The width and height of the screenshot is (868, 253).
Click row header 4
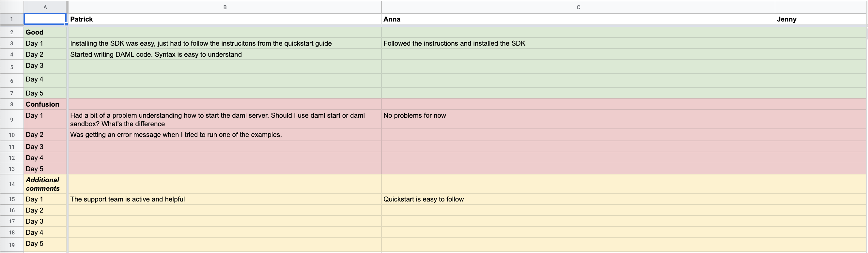tap(12, 54)
